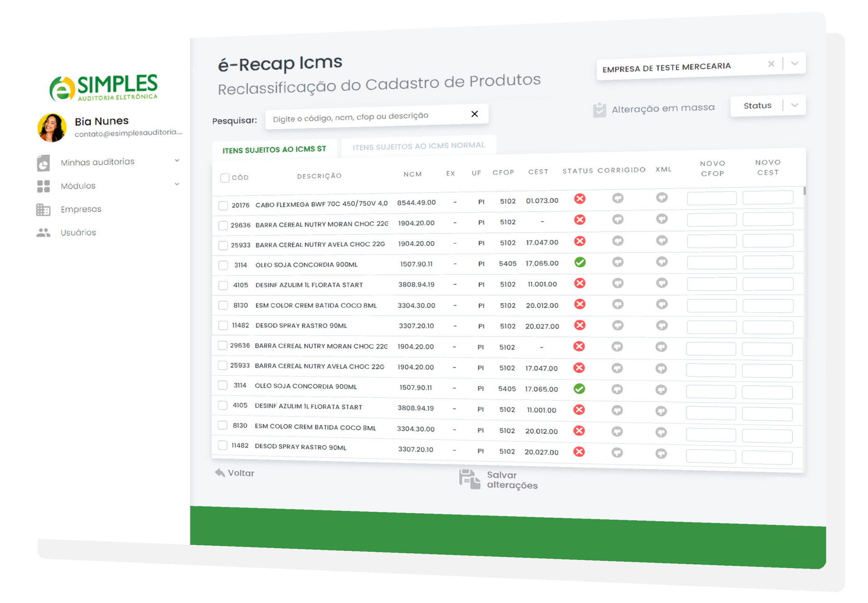Check the first 29636 BARRA CEREAL MORAN checkbox
Screen dimensions: 868x603
[x=223, y=225]
